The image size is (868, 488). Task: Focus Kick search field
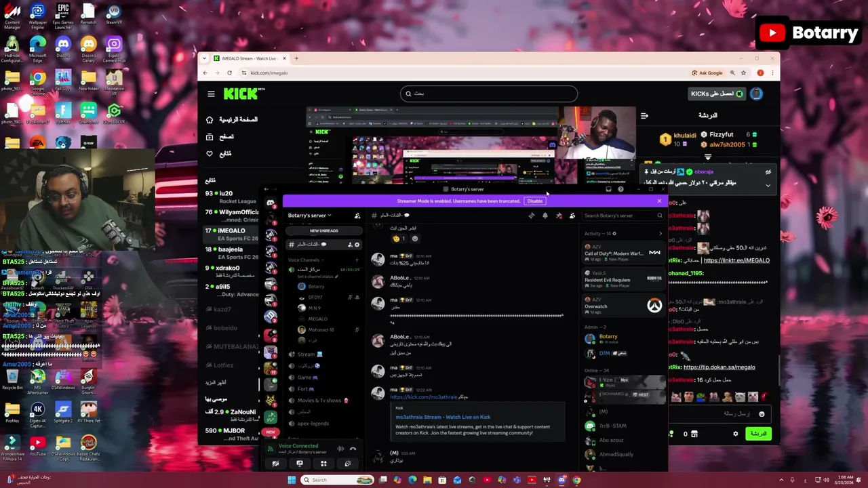488,94
